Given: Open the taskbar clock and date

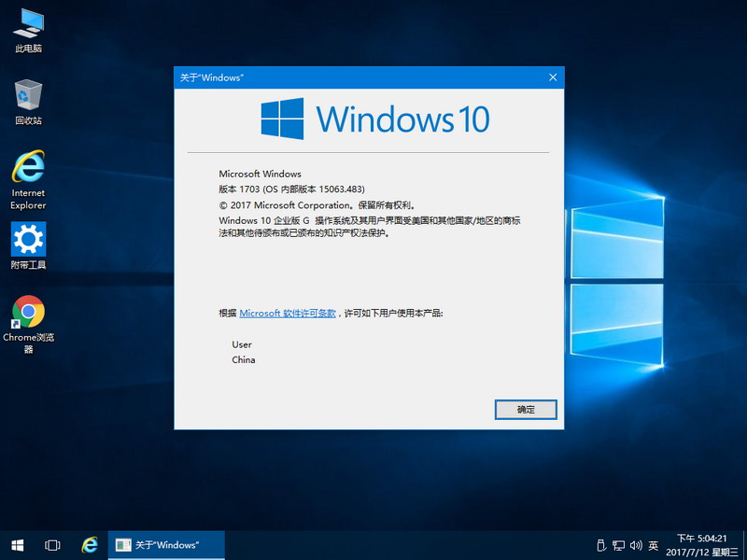Looking at the screenshot, I should [x=702, y=546].
